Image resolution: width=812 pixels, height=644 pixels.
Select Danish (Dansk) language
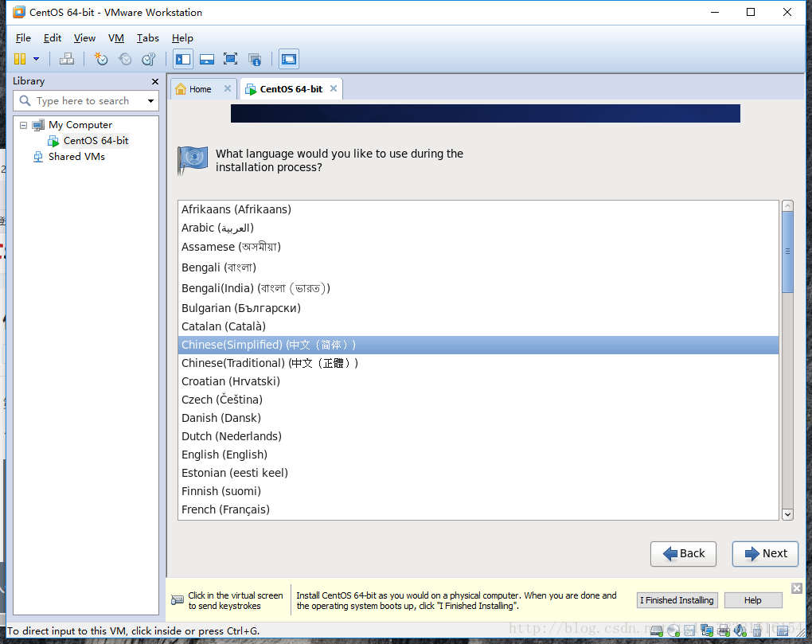click(478, 418)
